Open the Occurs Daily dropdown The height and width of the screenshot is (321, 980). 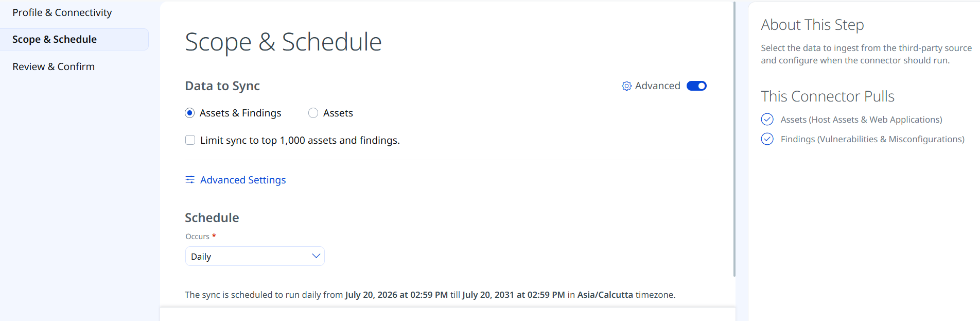coord(255,256)
